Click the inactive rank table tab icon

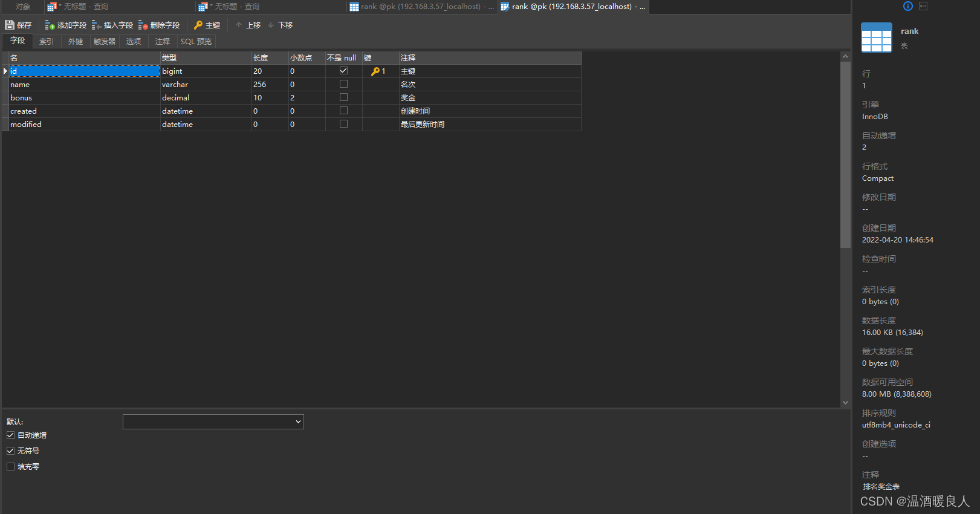pyautogui.click(x=354, y=7)
